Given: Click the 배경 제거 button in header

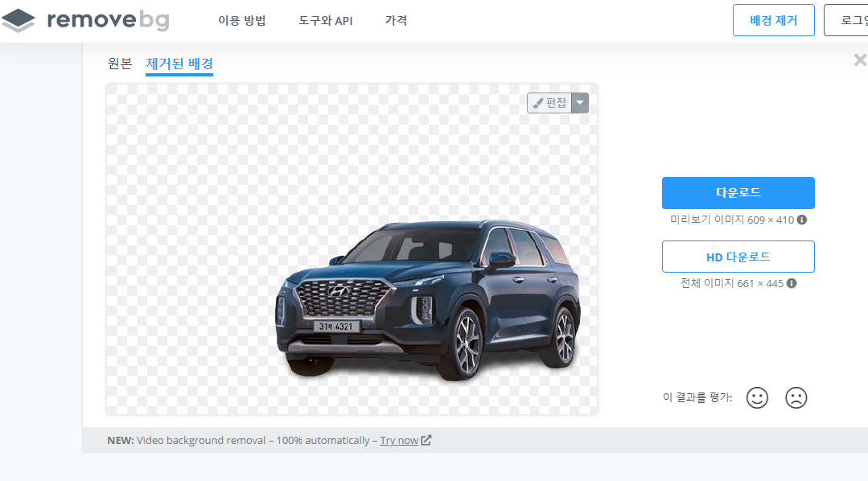Looking at the screenshot, I should pyautogui.click(x=773, y=20).
